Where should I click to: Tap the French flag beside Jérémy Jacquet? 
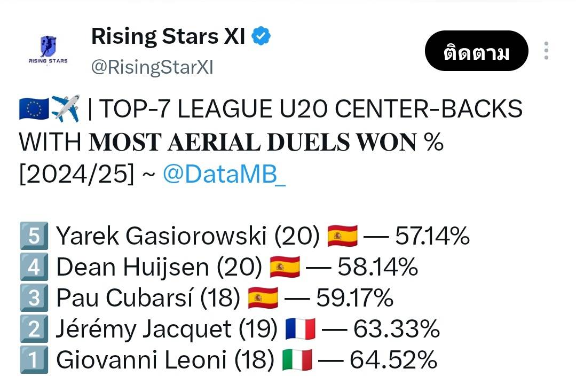click(301, 329)
